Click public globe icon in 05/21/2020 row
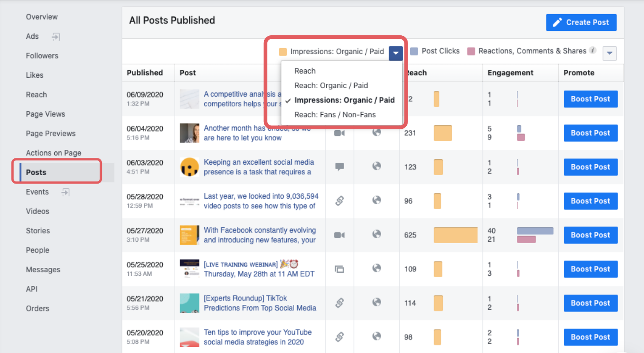 point(376,302)
